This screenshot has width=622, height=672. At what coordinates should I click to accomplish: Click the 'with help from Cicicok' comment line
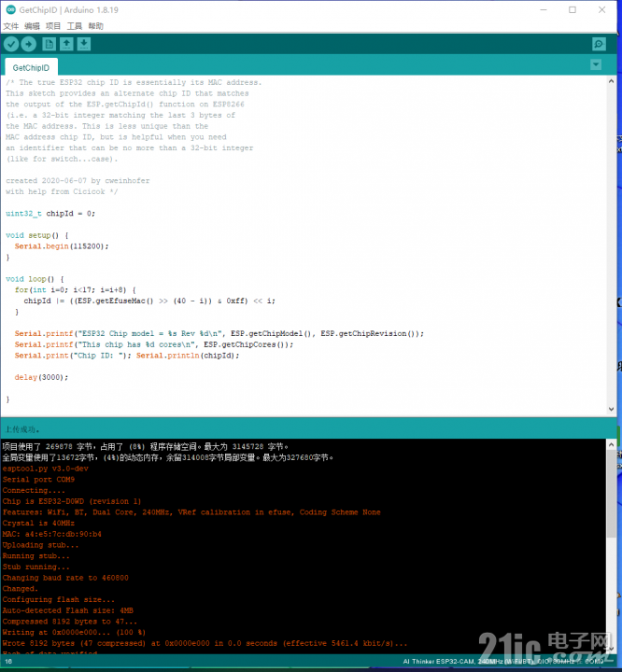pos(62,191)
